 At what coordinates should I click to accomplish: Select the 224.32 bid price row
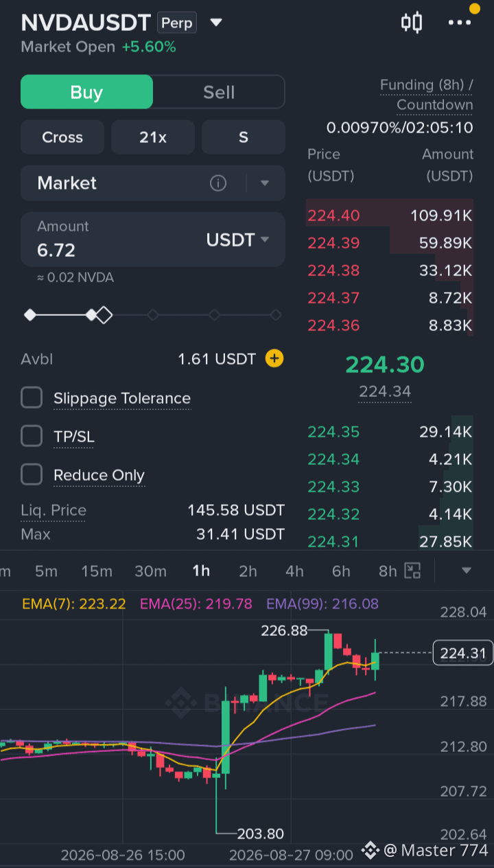click(390, 514)
